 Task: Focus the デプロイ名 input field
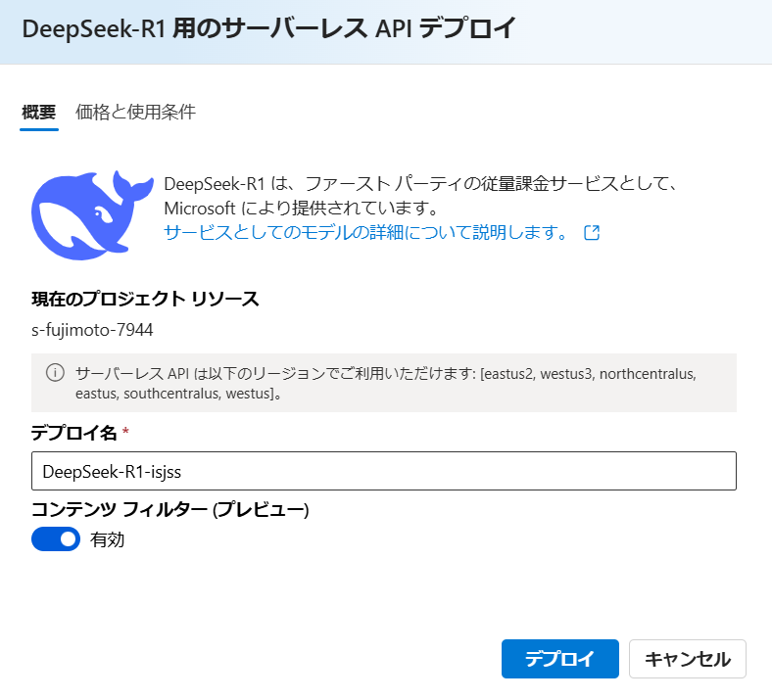383,471
